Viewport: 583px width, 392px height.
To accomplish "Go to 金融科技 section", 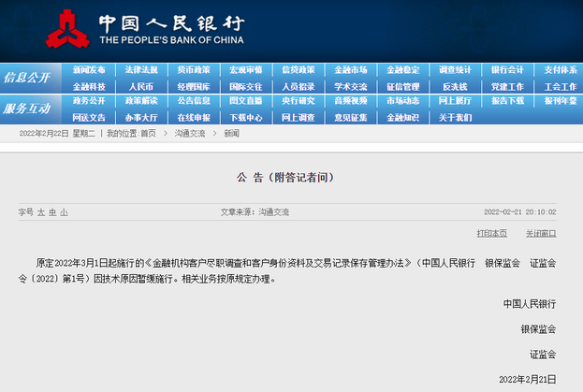I will [89, 87].
